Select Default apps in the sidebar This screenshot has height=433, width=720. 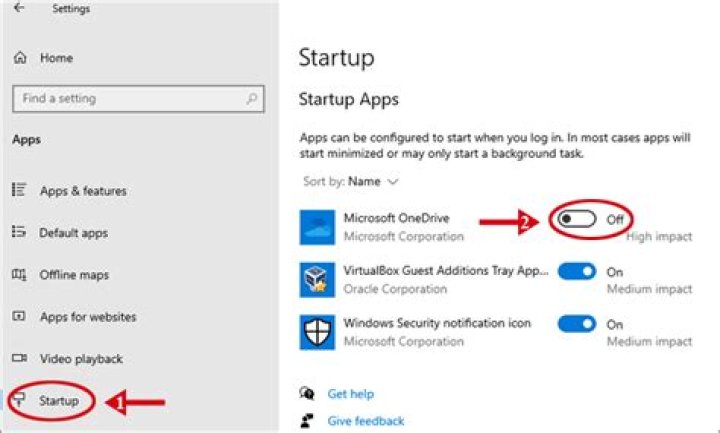tap(73, 233)
